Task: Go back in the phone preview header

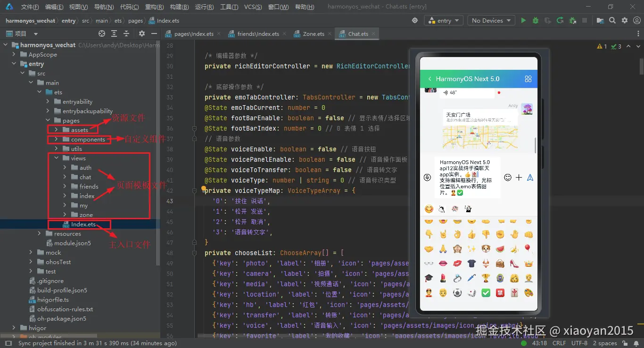Action: (430, 79)
